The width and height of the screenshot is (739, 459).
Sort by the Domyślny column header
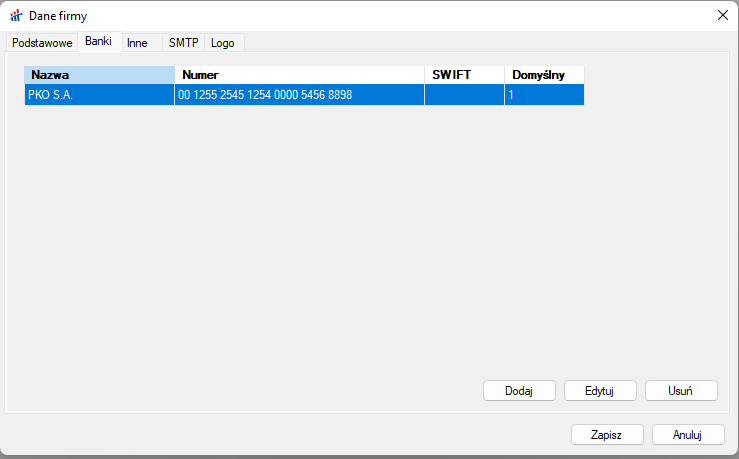[544, 75]
